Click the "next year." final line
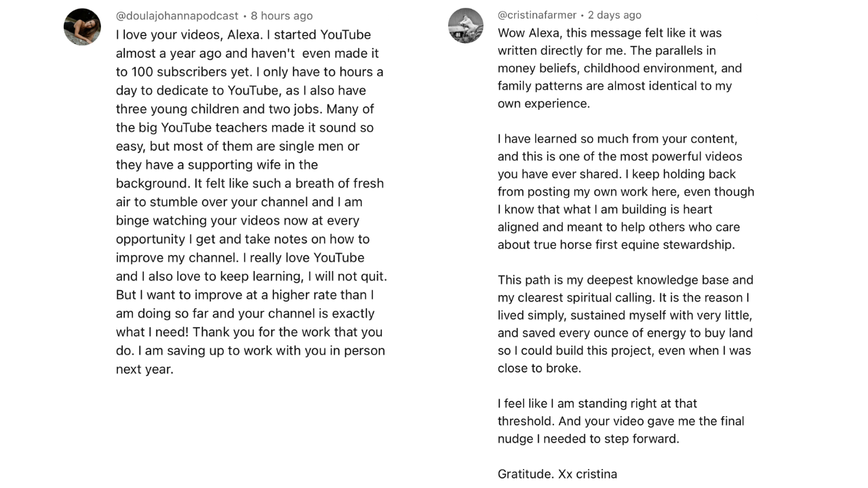 click(x=144, y=369)
